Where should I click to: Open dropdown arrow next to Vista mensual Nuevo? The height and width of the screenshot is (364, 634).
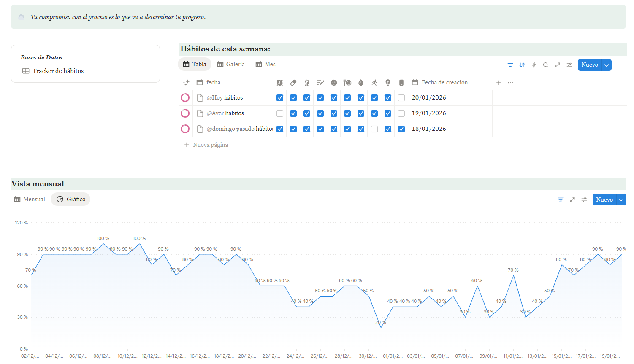click(621, 200)
